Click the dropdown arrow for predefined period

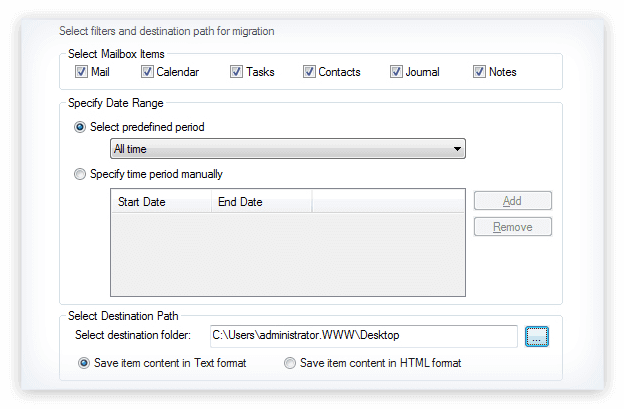[x=457, y=149]
